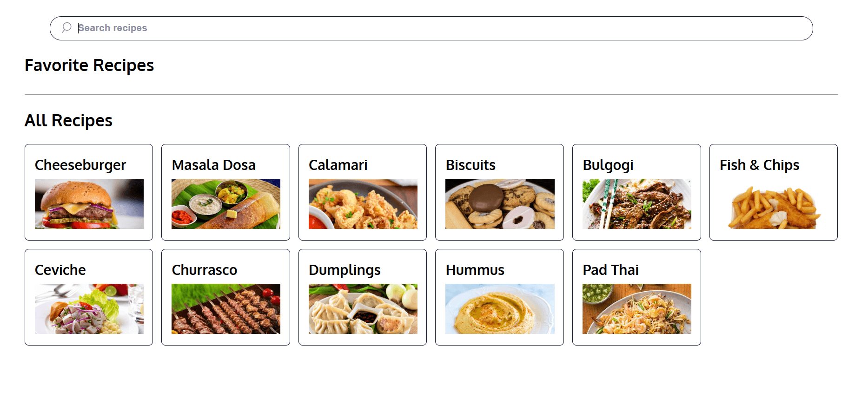Click the Pad Thai recipe title

[x=611, y=270]
